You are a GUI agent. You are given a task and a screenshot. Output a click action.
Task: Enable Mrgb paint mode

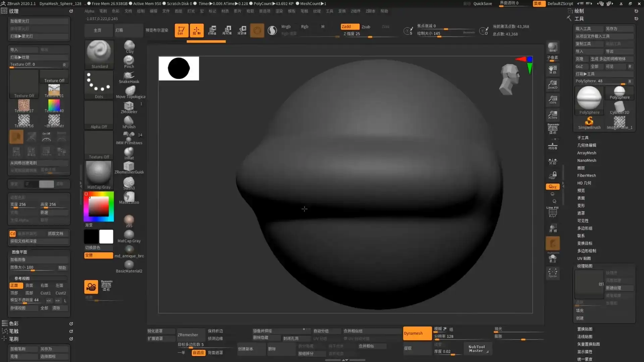point(286,26)
